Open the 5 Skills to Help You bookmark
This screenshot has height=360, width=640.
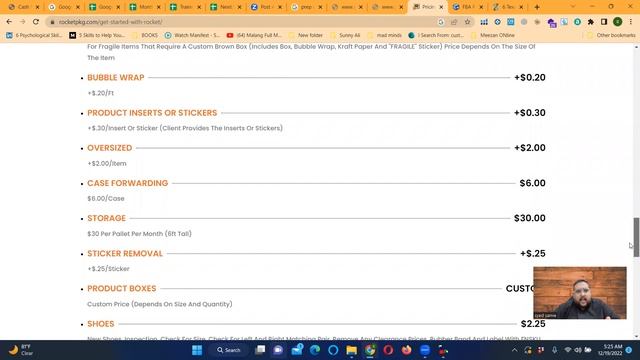(97, 36)
